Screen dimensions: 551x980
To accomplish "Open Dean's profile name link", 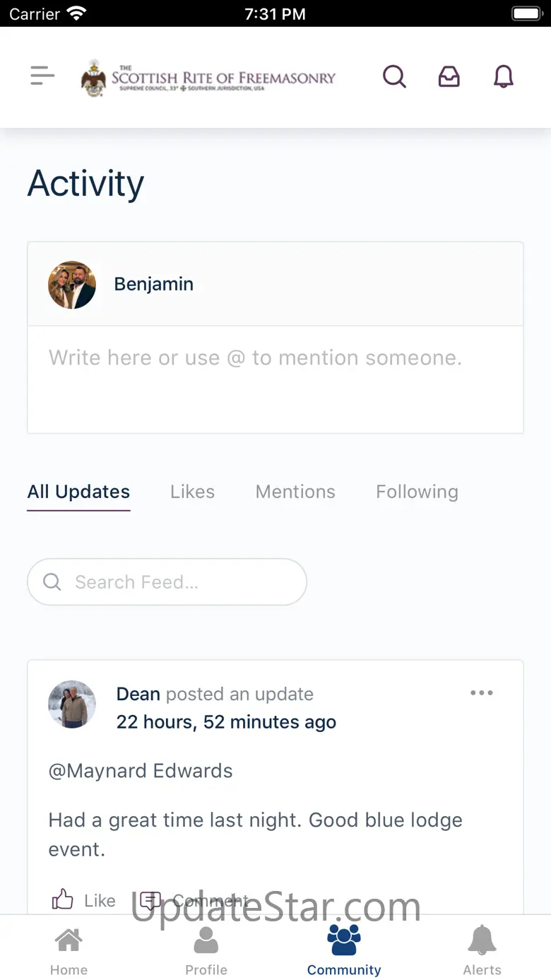I will coord(138,694).
